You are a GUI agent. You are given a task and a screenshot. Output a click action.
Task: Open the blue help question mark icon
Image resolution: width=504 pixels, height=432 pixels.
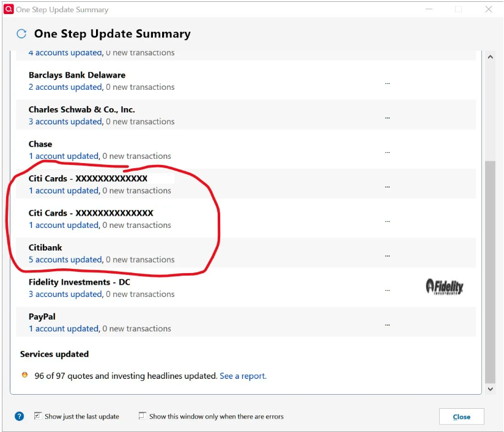[x=20, y=416]
